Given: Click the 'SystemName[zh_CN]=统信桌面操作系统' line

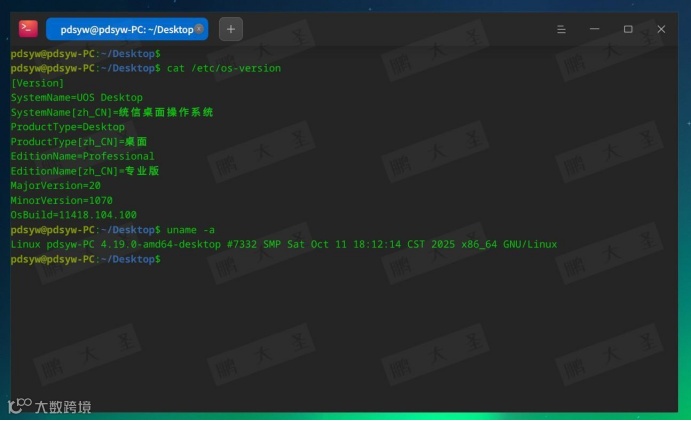Looking at the screenshot, I should [112, 112].
